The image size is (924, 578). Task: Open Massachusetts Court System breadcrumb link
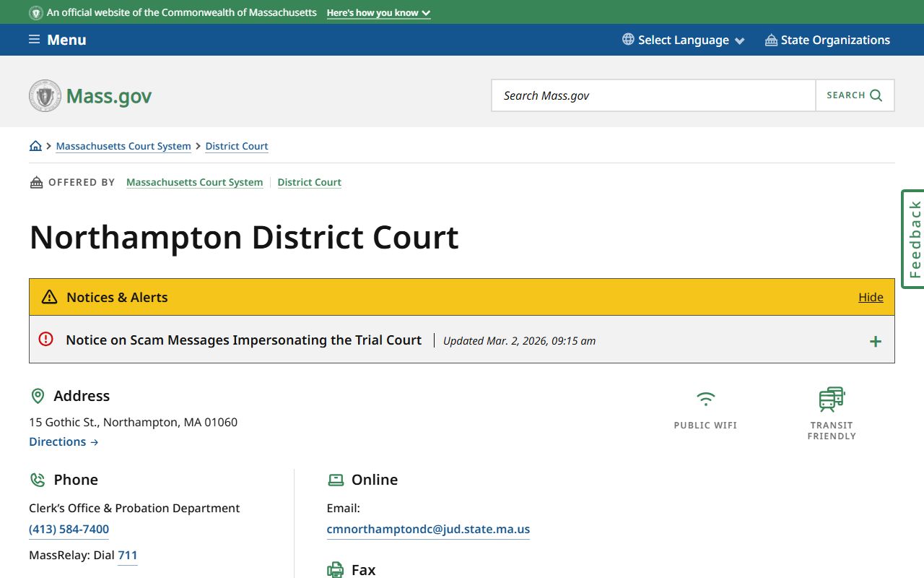(x=123, y=146)
